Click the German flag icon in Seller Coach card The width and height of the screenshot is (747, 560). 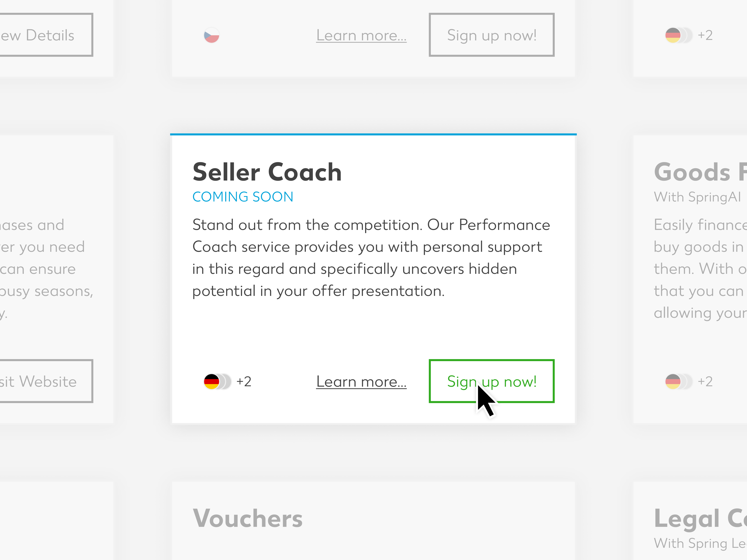212,381
